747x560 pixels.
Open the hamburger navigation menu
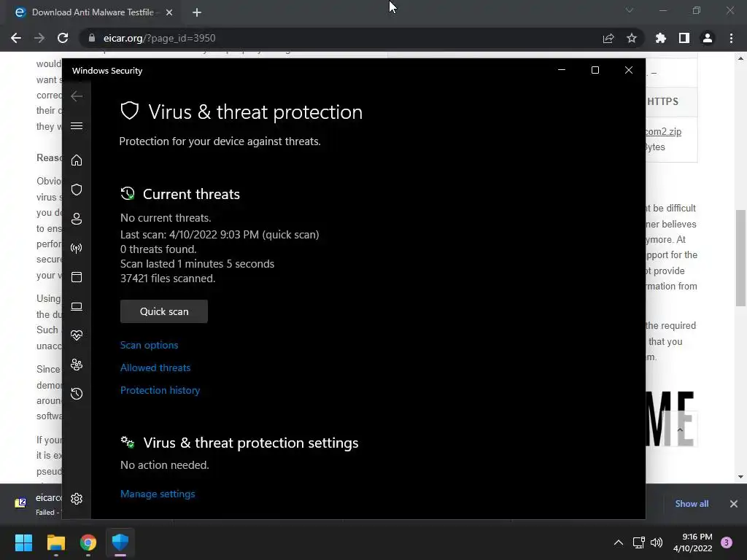77,125
